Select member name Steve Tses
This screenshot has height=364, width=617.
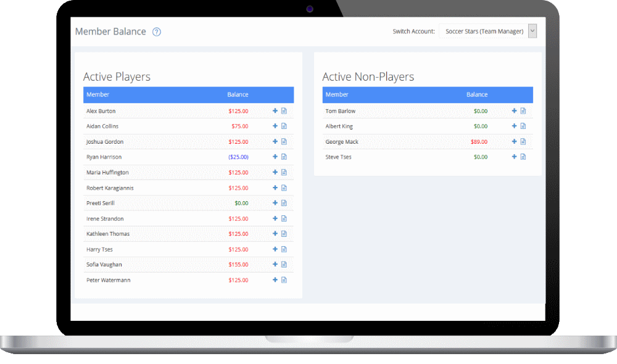(x=338, y=157)
